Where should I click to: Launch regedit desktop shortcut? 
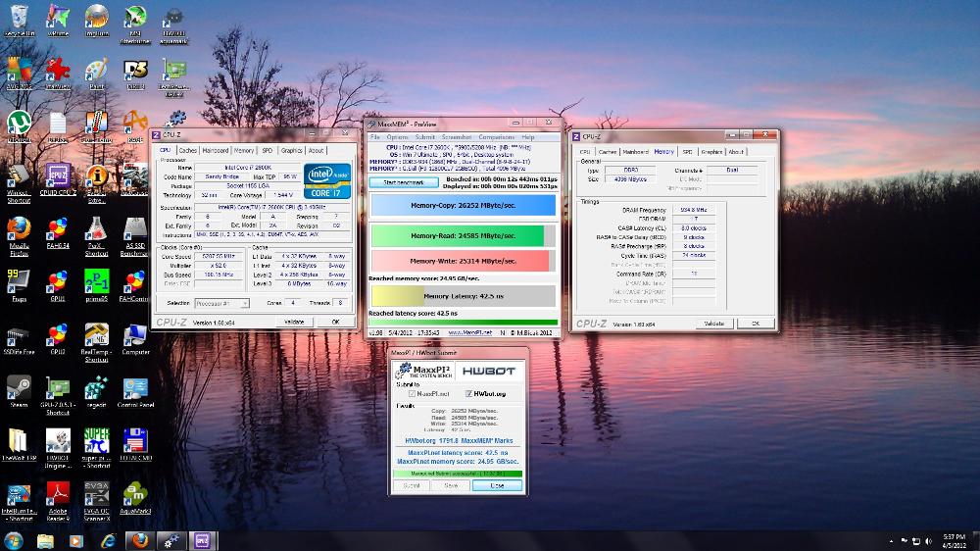pos(97,391)
